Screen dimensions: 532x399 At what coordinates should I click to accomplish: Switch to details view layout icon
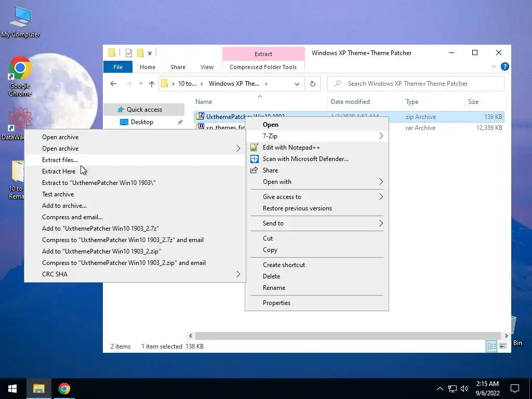coord(491,346)
